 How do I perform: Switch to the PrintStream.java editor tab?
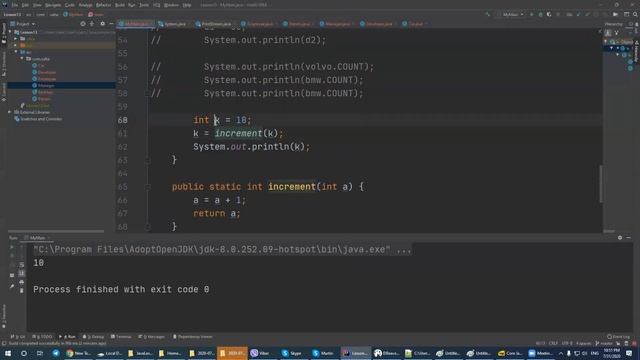click(x=213, y=24)
